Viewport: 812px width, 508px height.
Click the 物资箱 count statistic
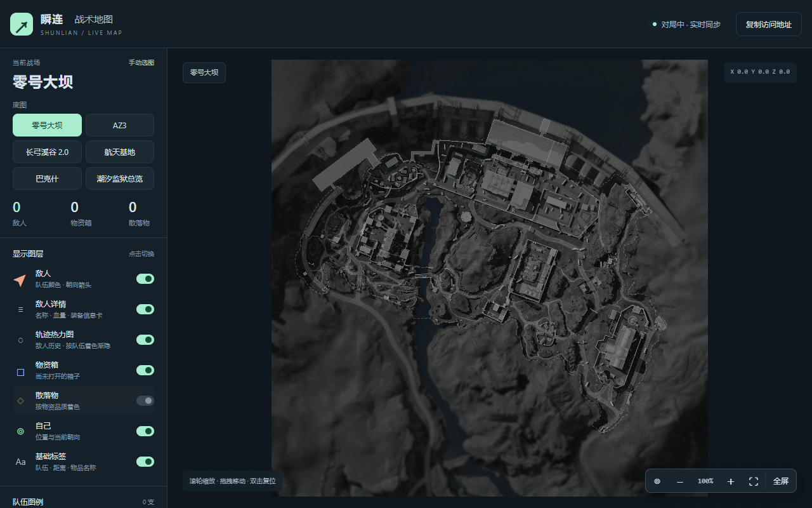click(81, 214)
